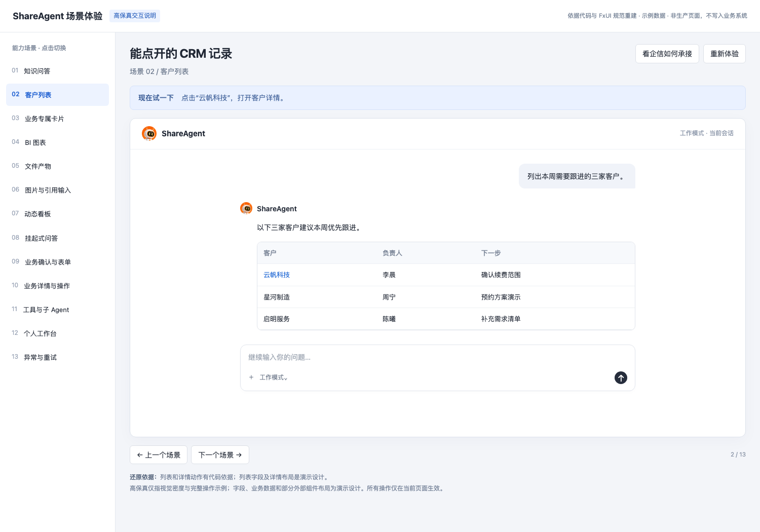Click the plus attachment icon in input box

(x=251, y=377)
